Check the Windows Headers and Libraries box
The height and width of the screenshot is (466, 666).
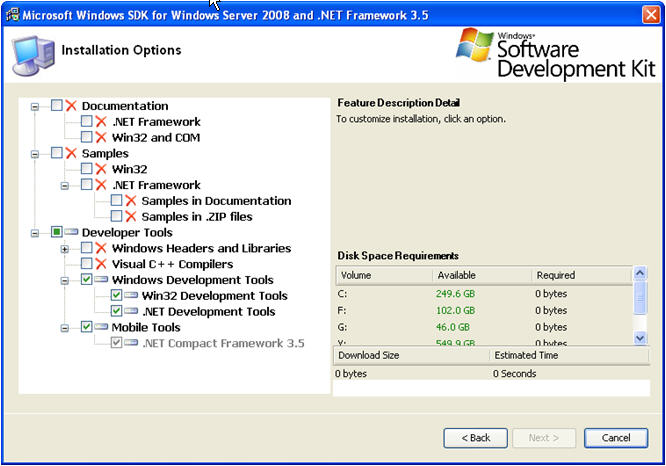(x=86, y=248)
